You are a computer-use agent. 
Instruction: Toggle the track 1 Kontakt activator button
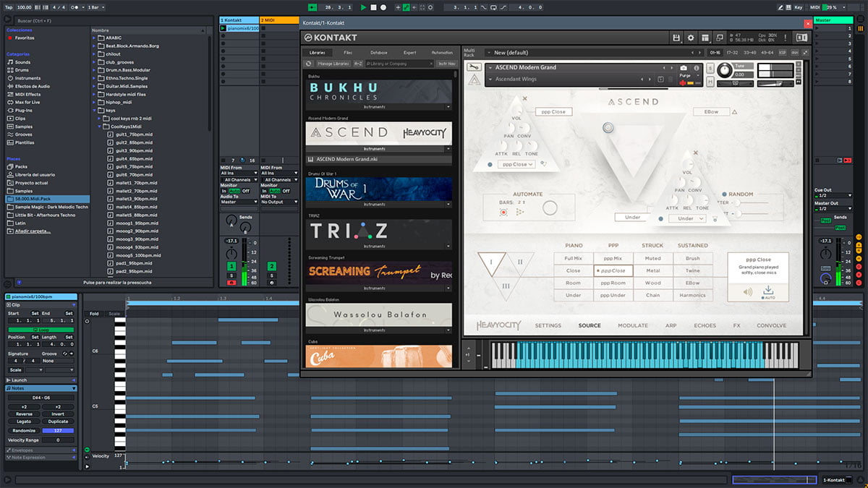pos(231,266)
